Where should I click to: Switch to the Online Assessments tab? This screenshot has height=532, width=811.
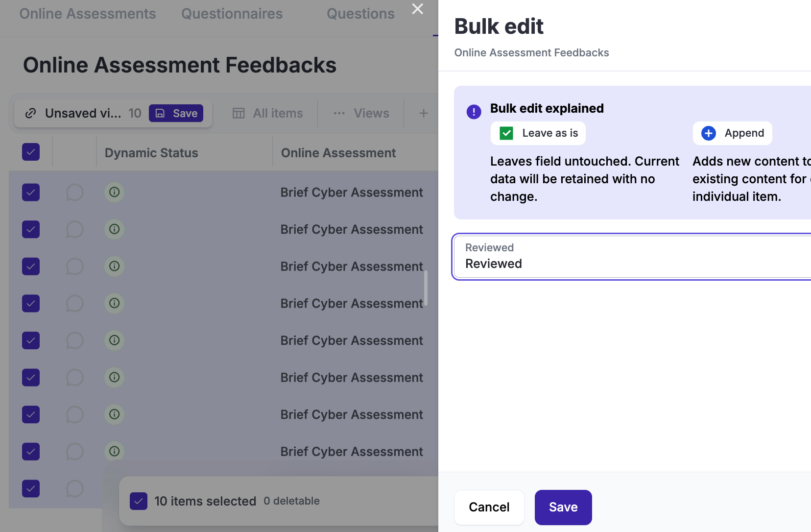point(88,14)
